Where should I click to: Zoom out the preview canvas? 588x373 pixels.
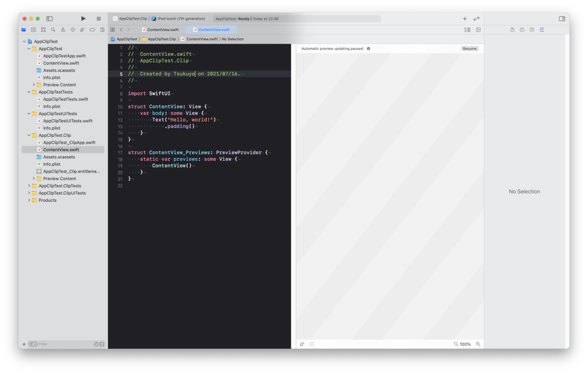tap(456, 344)
